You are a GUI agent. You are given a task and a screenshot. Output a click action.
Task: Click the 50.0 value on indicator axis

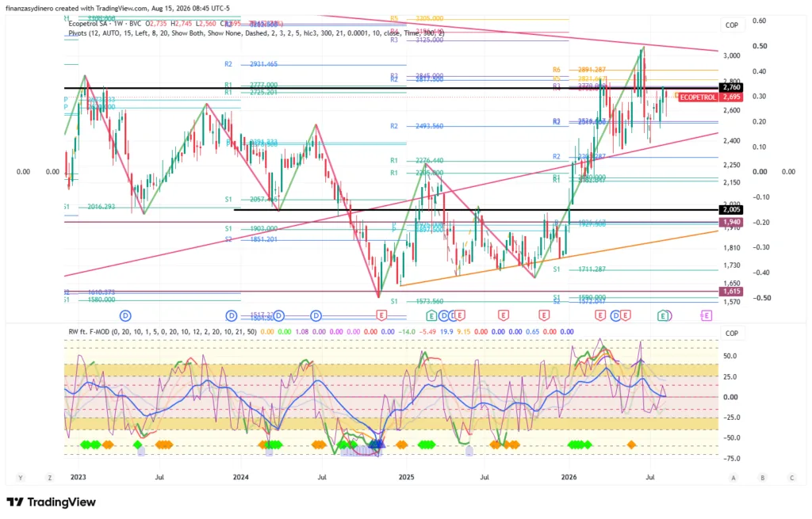pos(730,356)
